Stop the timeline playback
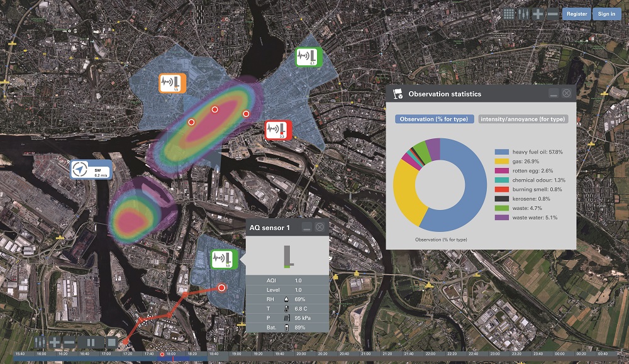The width and height of the screenshot is (629, 364). click(x=111, y=343)
